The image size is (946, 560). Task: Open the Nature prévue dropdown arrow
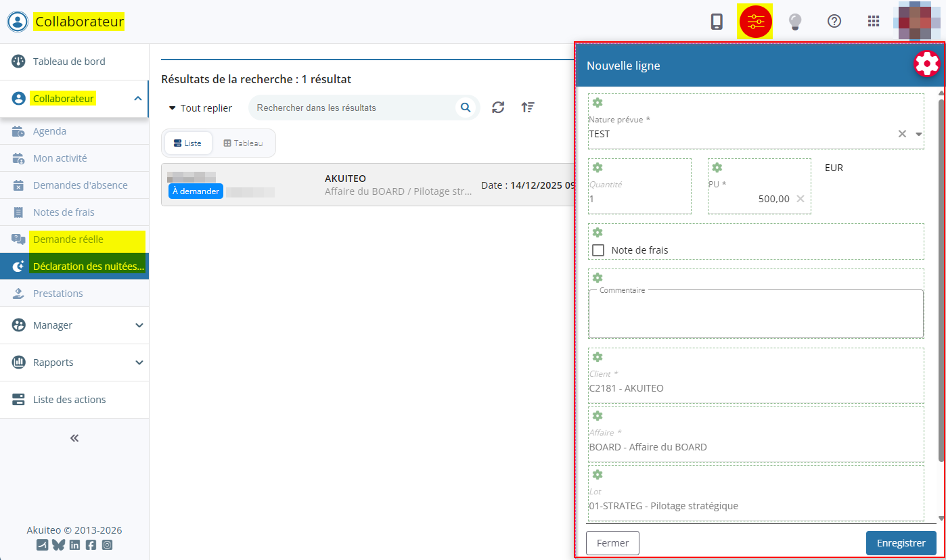(919, 134)
